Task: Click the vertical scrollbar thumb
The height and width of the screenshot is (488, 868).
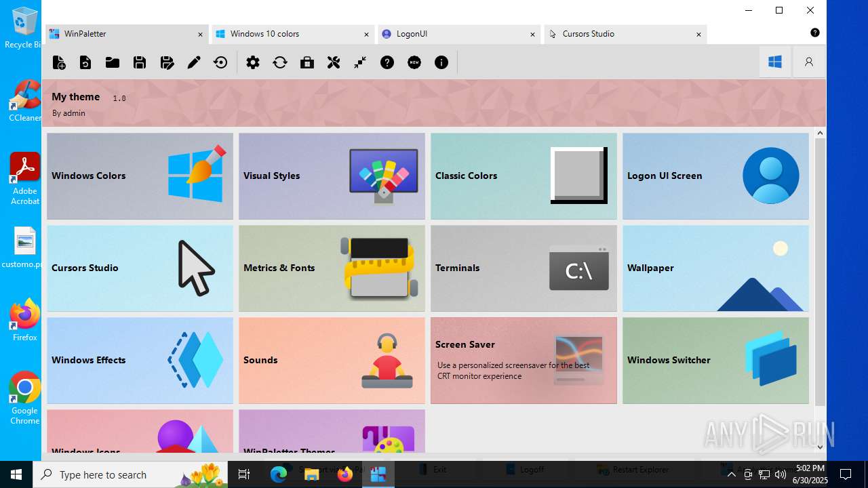Action: pyautogui.click(x=820, y=272)
